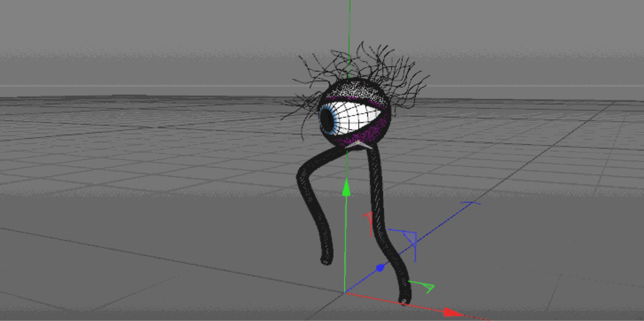Click the purple speckled lower eyelid

pyautogui.click(x=366, y=133)
